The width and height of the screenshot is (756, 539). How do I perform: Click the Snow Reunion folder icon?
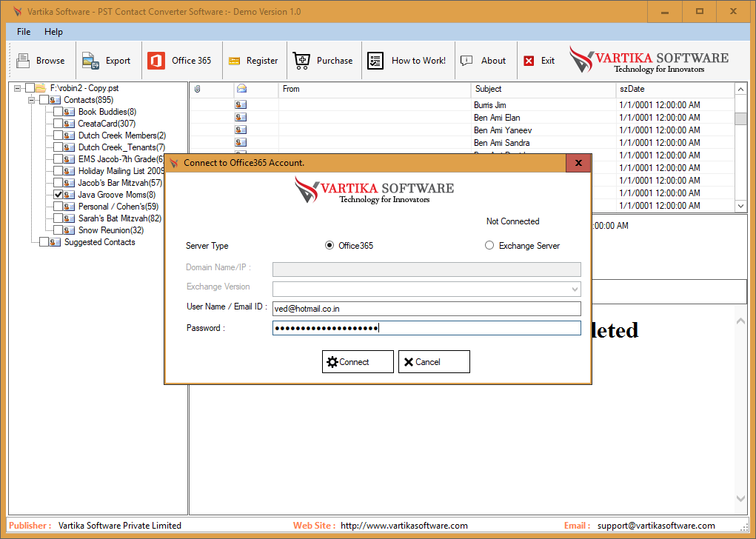69,230
